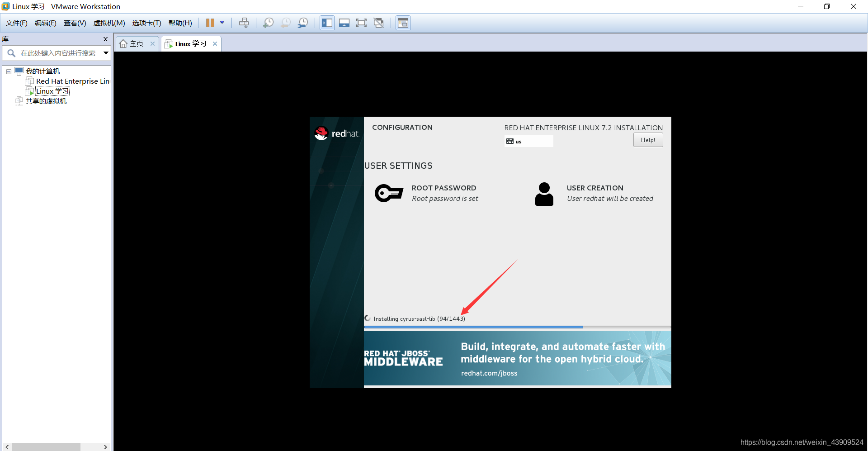Open the 帮助(H) menu
The image size is (868, 451).
(180, 23)
